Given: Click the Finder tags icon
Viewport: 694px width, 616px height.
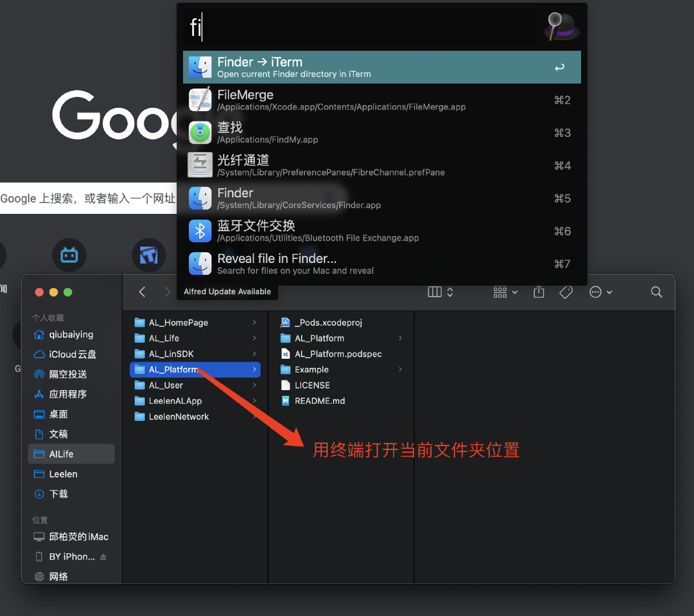Looking at the screenshot, I should pyautogui.click(x=566, y=292).
